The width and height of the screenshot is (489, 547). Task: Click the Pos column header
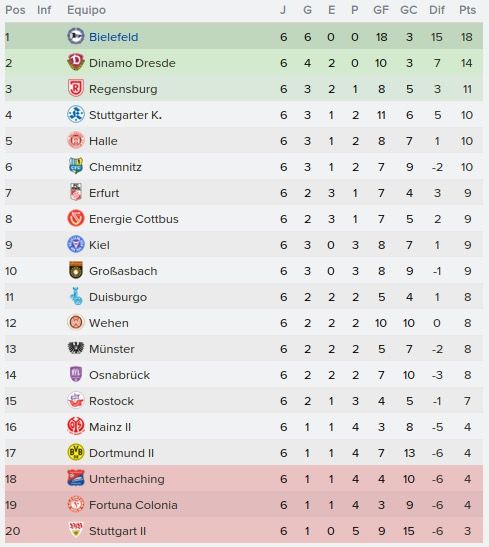pos(15,10)
